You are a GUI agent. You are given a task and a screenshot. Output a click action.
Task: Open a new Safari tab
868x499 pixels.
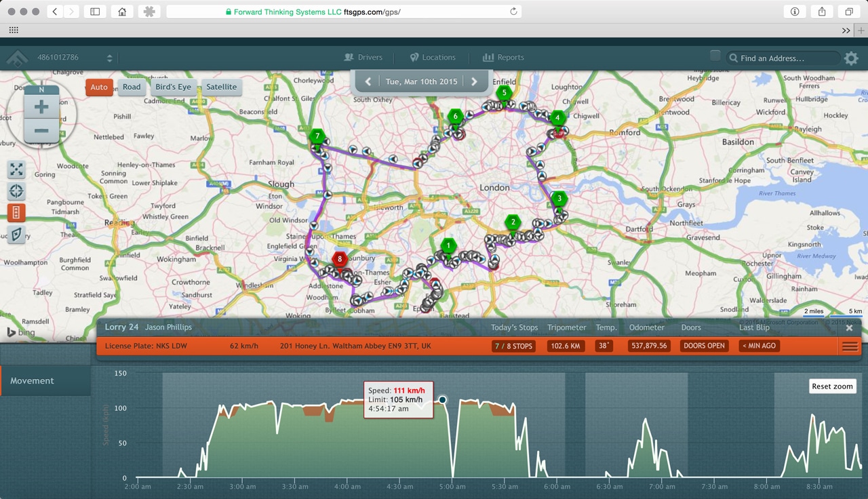click(861, 31)
